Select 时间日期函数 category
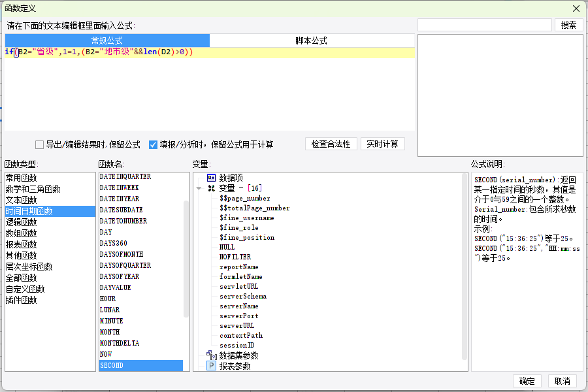The height and width of the screenshot is (392, 588). (50, 211)
